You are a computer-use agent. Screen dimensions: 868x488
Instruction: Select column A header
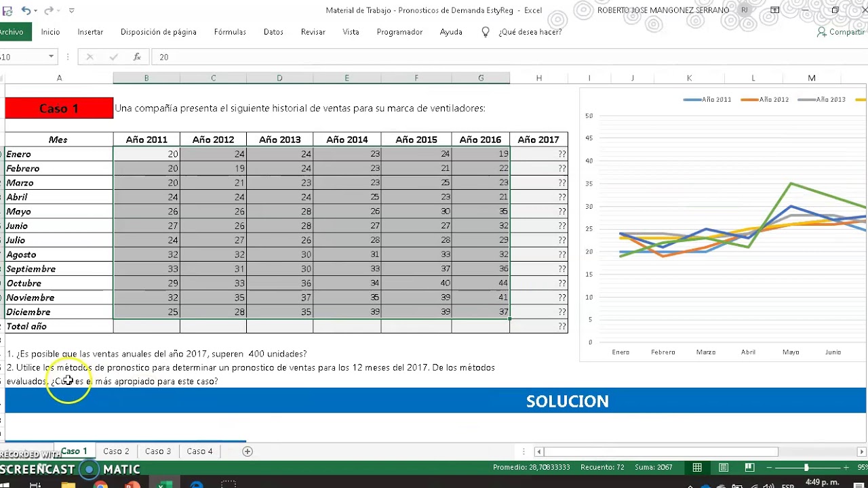(x=59, y=78)
